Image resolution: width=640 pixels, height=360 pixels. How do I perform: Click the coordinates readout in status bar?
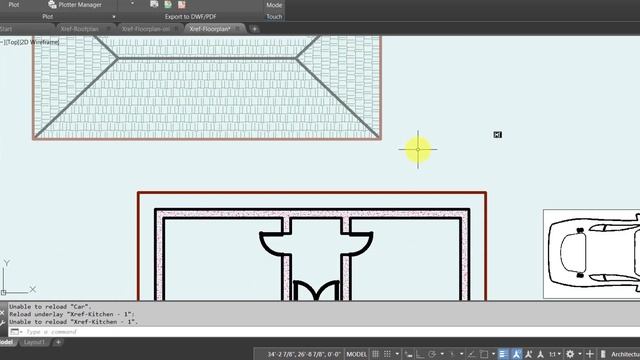(x=303, y=354)
